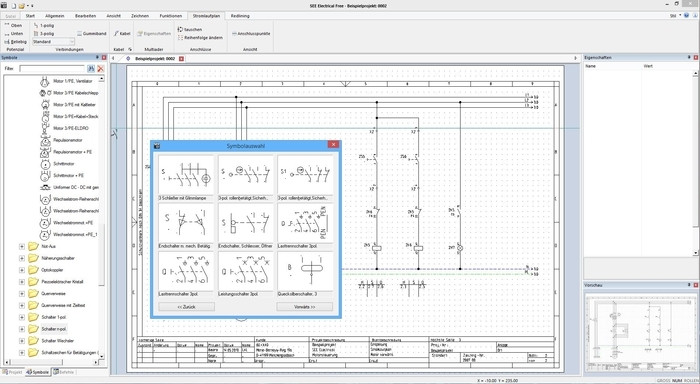Image resolution: width=700 pixels, height=384 pixels.
Task: Select the 3-polig connection tool
Action: 44,33
